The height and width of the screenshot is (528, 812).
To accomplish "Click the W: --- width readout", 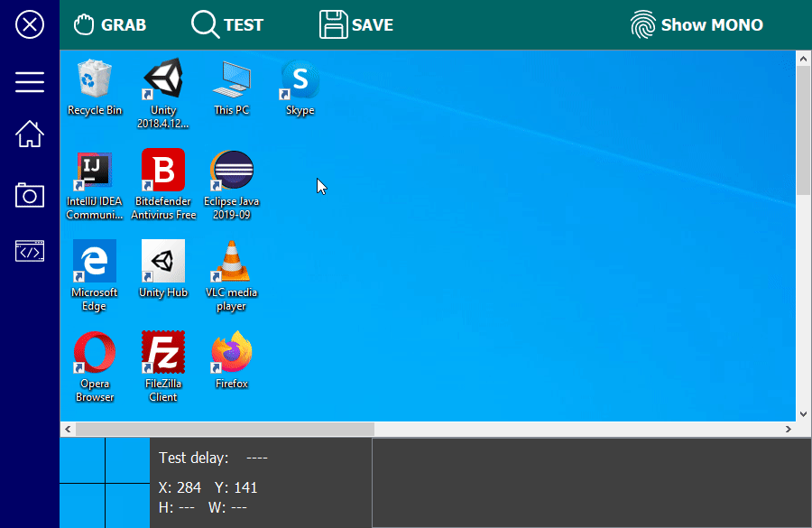I will [228, 507].
